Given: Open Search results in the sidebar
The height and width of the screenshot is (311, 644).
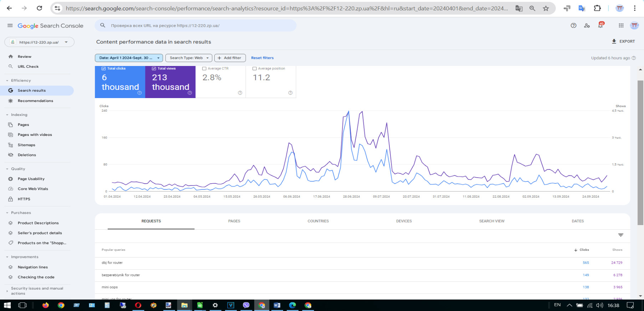Looking at the screenshot, I should coord(37,91).
